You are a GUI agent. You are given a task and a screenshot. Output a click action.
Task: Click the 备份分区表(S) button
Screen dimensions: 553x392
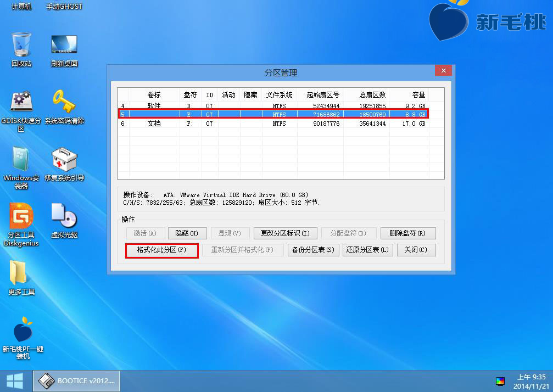(x=313, y=250)
